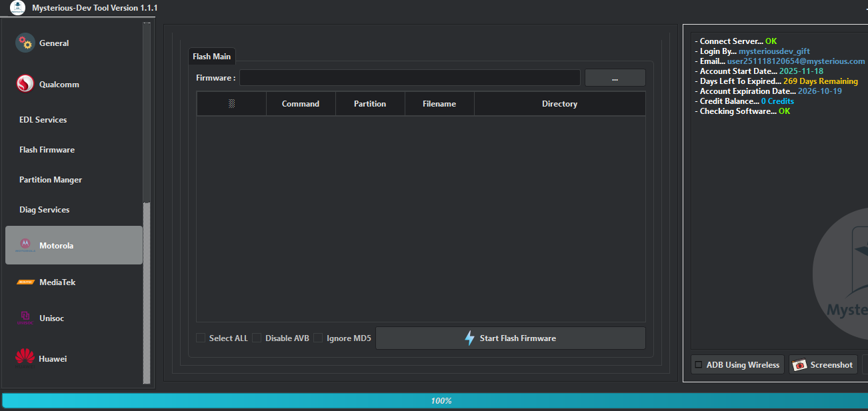Image resolution: width=868 pixels, height=411 pixels.
Task: Open Huawei tools via its logo icon
Action: 25,358
